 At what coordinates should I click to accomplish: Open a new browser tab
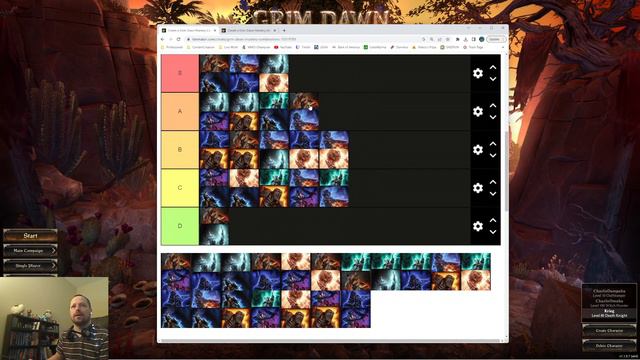(x=284, y=30)
